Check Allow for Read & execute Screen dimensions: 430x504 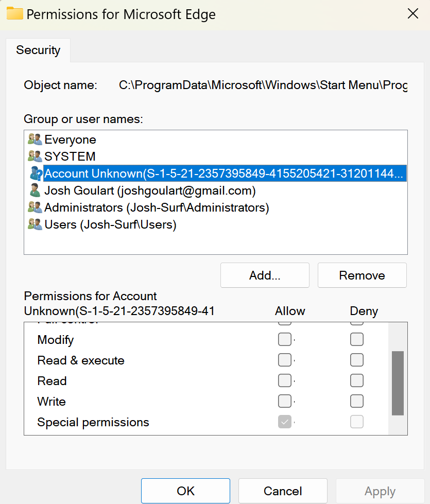point(285,360)
